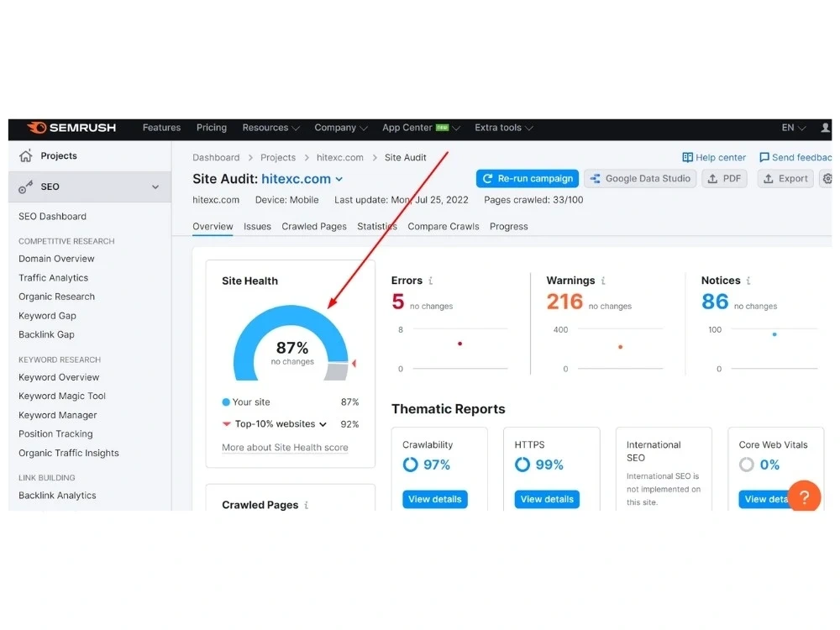This screenshot has width=840, height=630.
Task: Click the Re-run campaign button
Action: point(528,179)
